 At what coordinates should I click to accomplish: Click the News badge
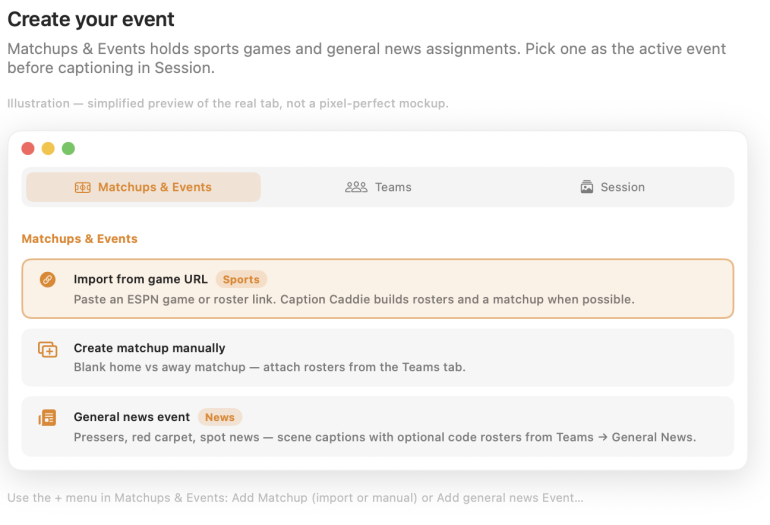point(220,417)
